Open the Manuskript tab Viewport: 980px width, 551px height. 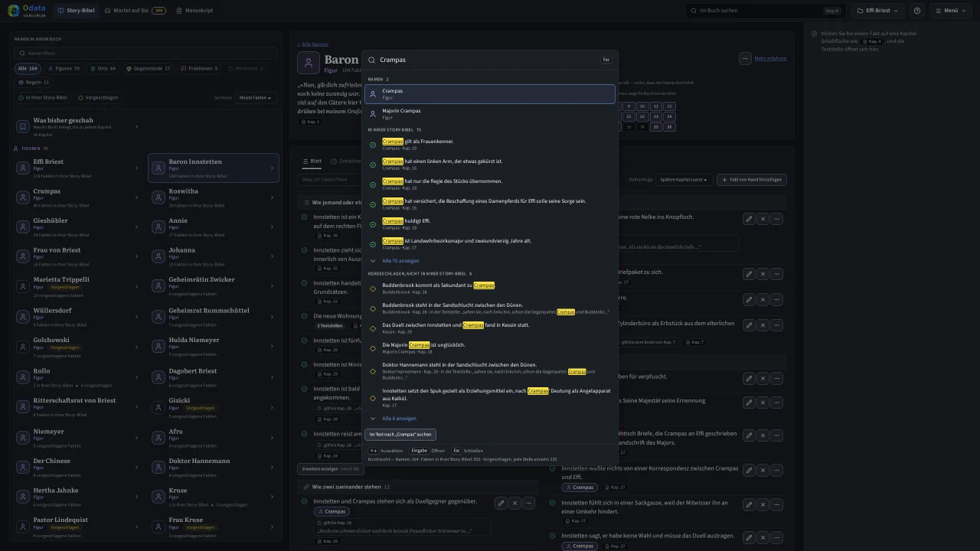pos(194,11)
